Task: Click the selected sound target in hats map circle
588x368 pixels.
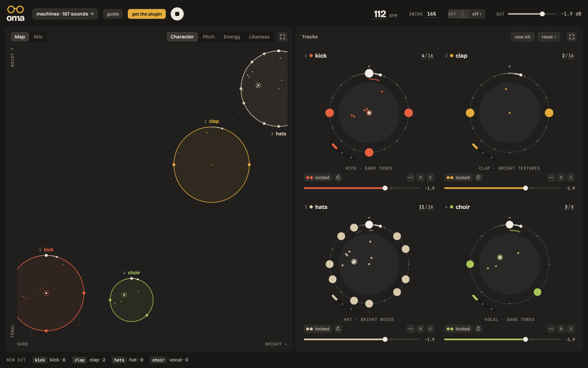Action: click(x=258, y=85)
